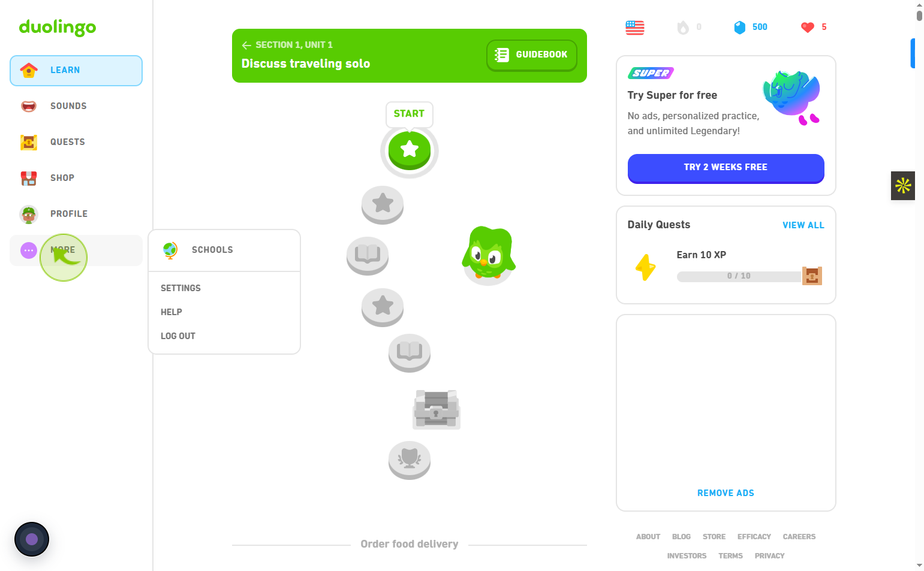Click the grey trophy unit review node
This screenshot has width=924, height=571.
pyautogui.click(x=410, y=460)
